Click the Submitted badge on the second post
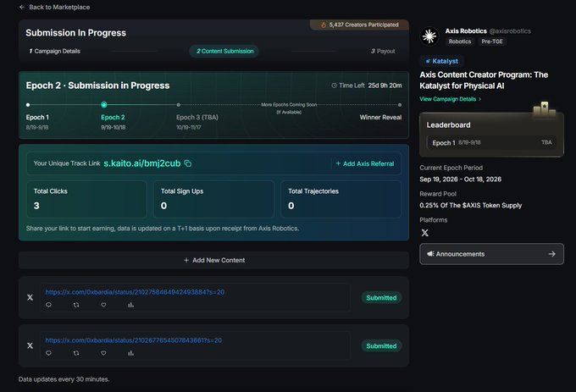 pyautogui.click(x=381, y=345)
